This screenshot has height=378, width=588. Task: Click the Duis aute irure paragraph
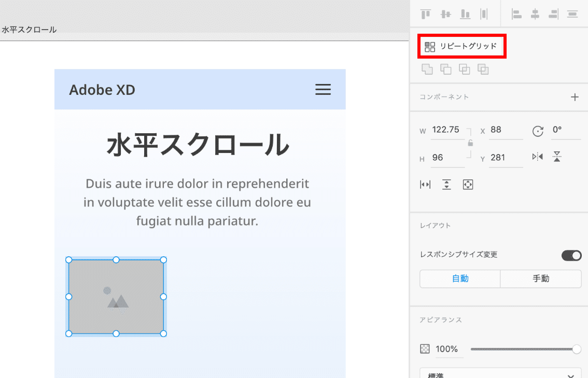(x=197, y=202)
